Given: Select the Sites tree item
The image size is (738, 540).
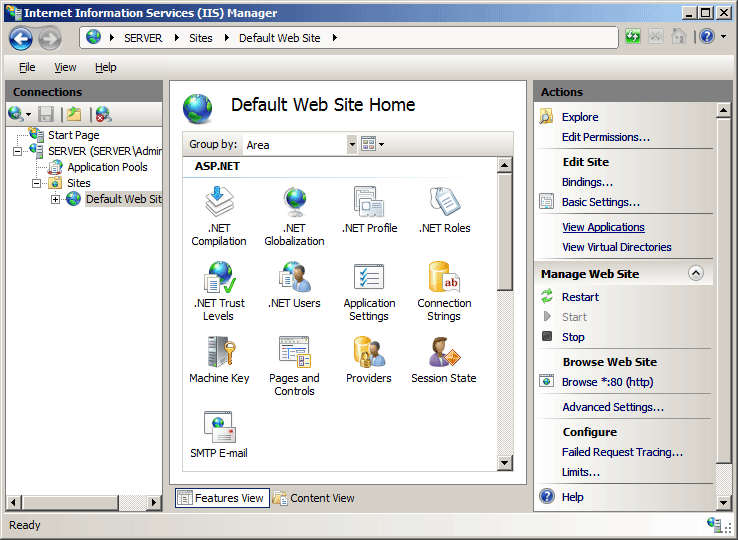Looking at the screenshot, I should pos(79,183).
